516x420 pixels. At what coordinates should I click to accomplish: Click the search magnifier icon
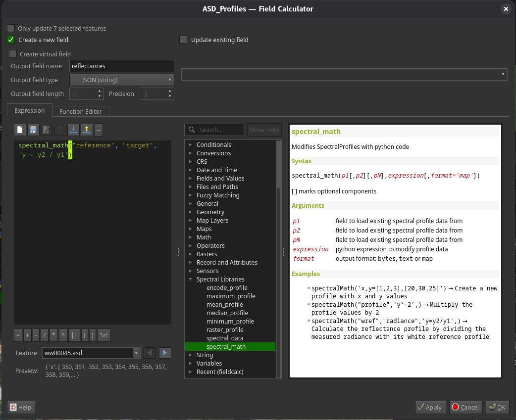click(192, 130)
